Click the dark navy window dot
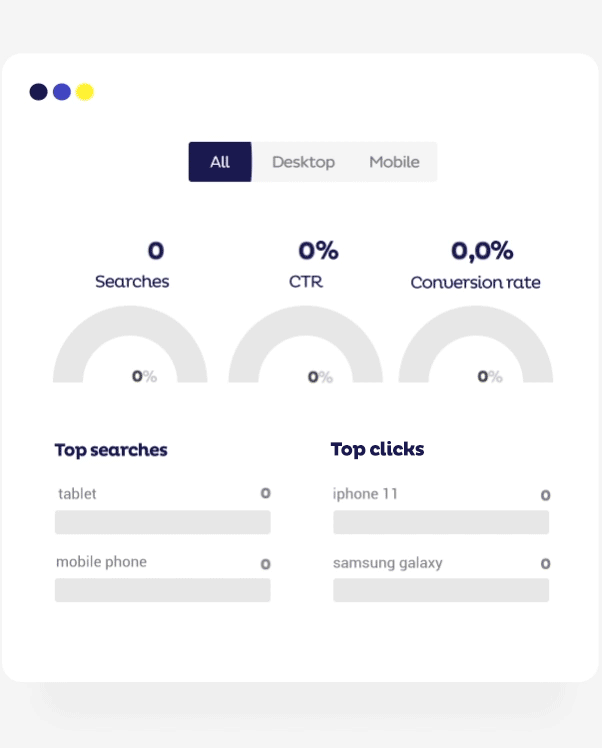Viewport: 602px width, 748px height. (x=39, y=92)
